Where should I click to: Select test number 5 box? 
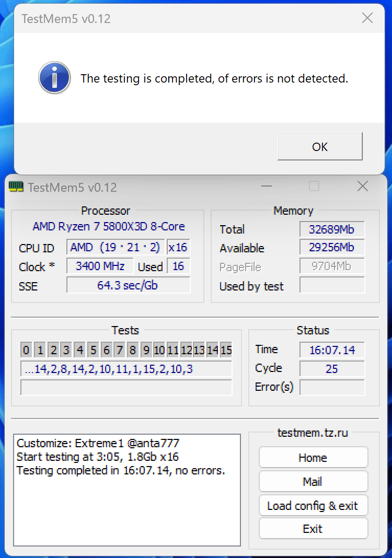93,350
